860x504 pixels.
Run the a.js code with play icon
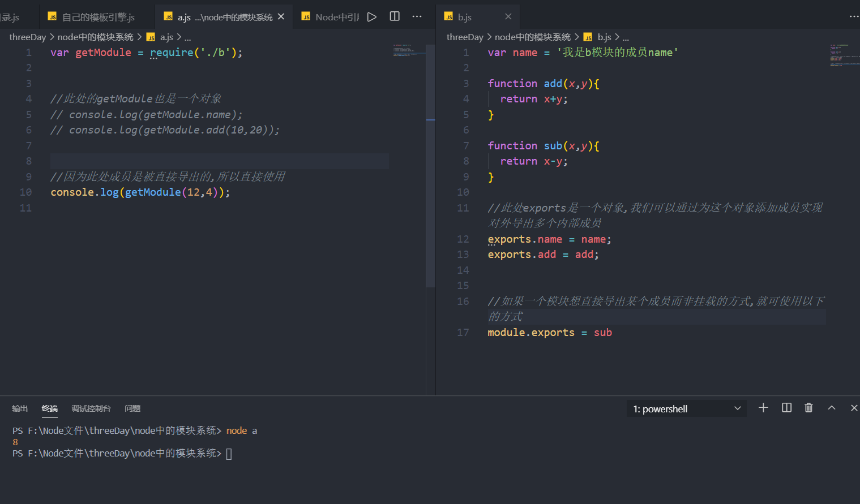click(x=372, y=17)
